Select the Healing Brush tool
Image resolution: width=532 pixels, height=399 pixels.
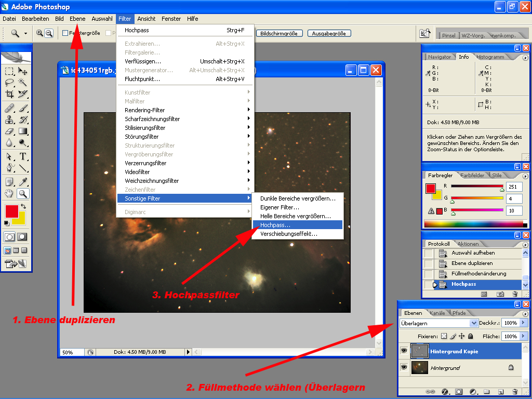click(9, 108)
